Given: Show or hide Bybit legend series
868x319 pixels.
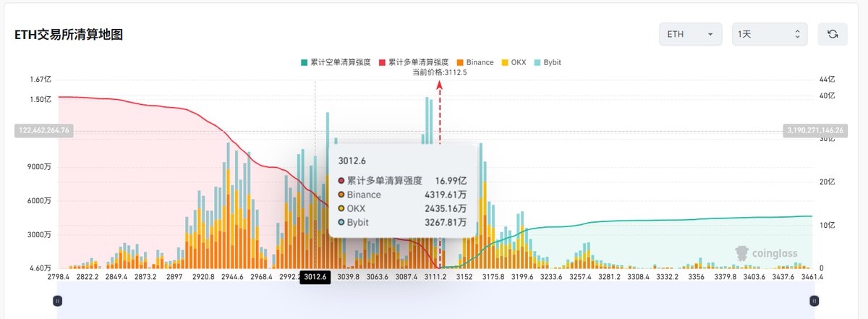Looking at the screenshot, I should coord(546,62).
